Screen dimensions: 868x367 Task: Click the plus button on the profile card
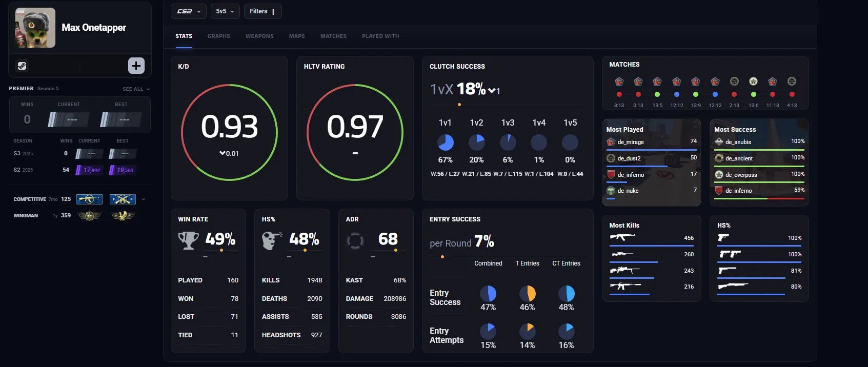pyautogui.click(x=136, y=66)
